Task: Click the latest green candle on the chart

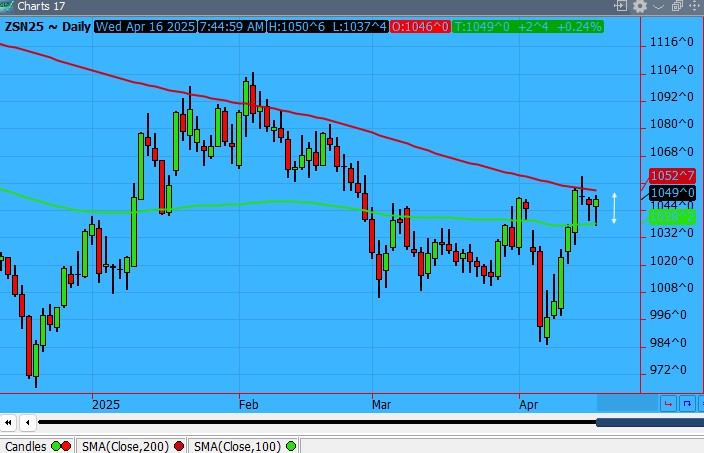Action: pyautogui.click(x=596, y=203)
